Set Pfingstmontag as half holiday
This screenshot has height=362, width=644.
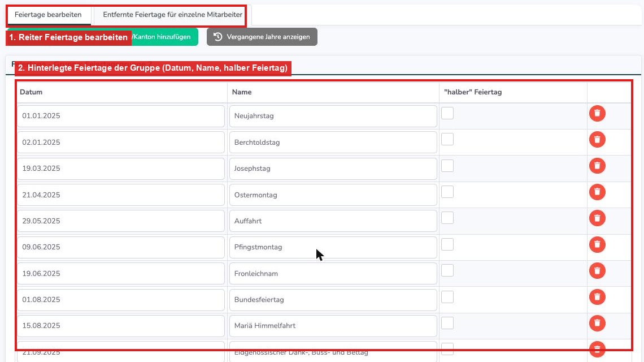pos(447,244)
